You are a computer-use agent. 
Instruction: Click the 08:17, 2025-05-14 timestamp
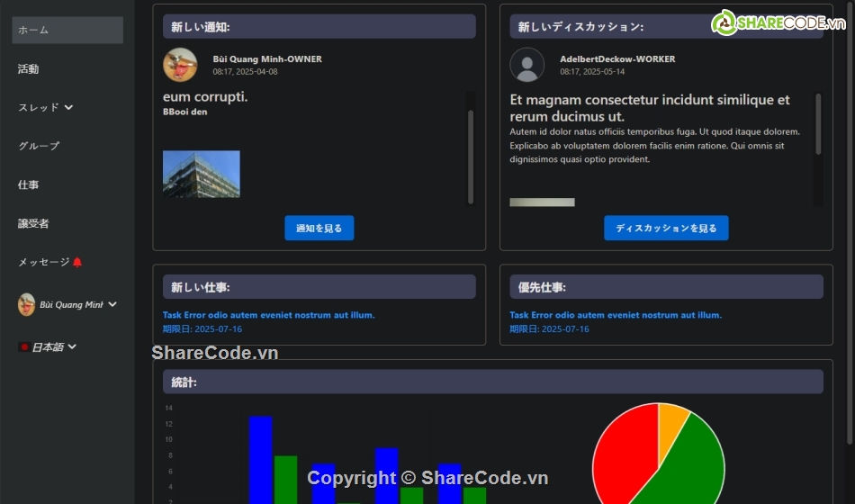point(592,71)
